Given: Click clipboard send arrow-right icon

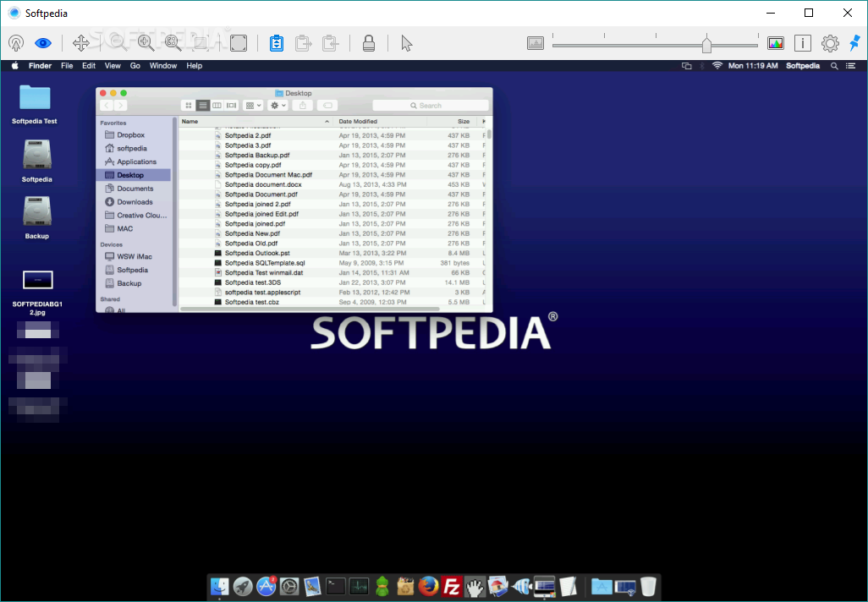Looking at the screenshot, I should tap(304, 43).
